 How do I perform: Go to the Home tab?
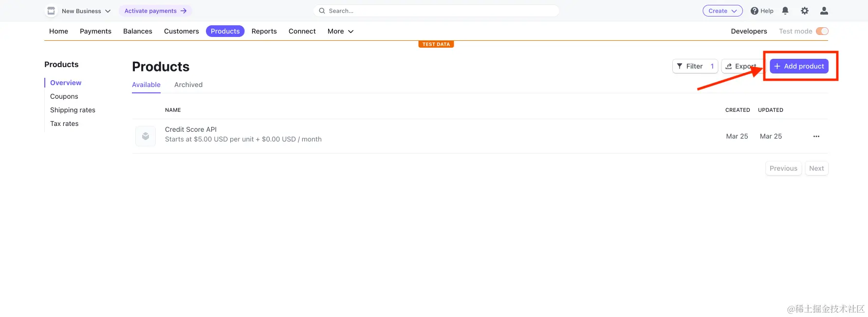coord(58,31)
